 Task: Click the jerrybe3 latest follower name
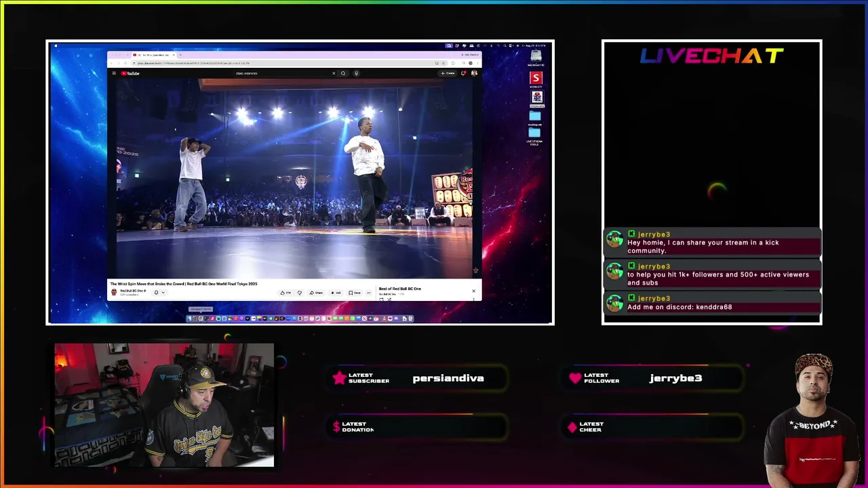[675, 378]
